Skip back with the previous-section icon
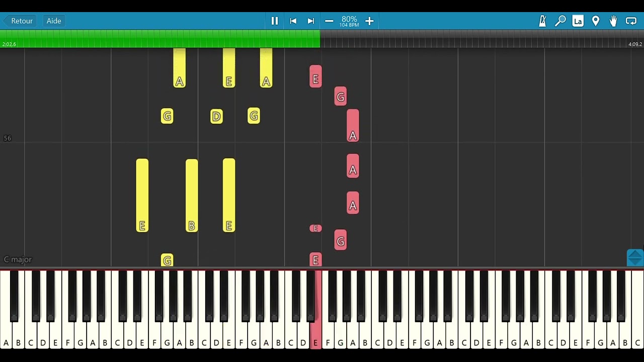 [293, 21]
